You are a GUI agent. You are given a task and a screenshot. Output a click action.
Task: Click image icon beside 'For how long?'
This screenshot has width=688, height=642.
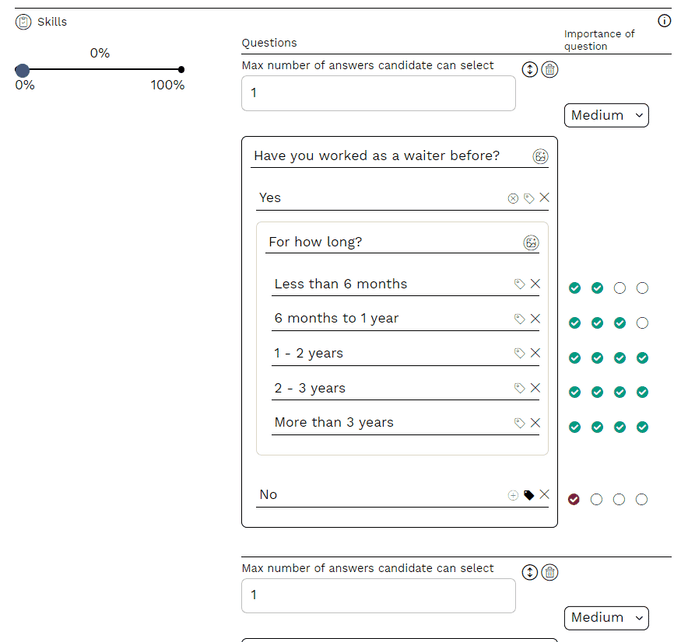tap(531, 242)
